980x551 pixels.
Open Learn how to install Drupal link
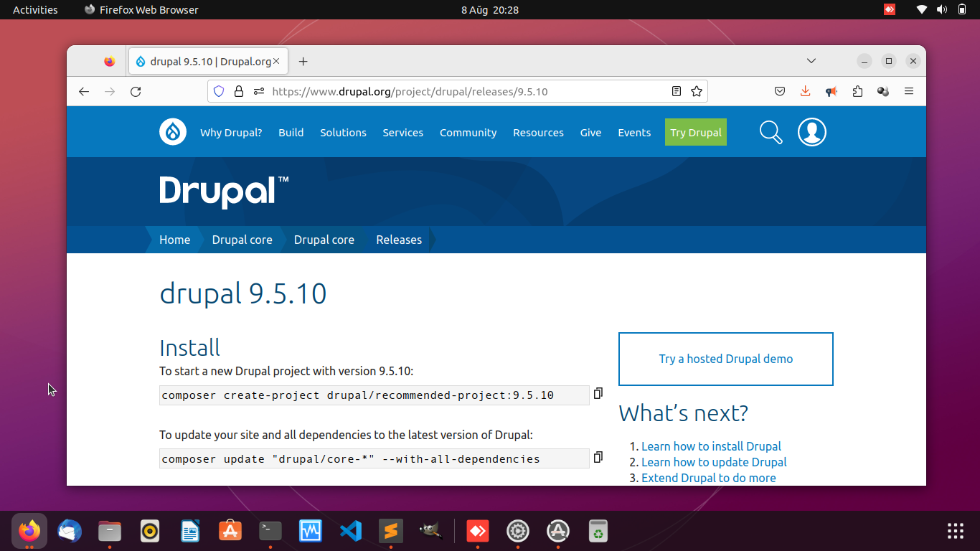coord(711,446)
